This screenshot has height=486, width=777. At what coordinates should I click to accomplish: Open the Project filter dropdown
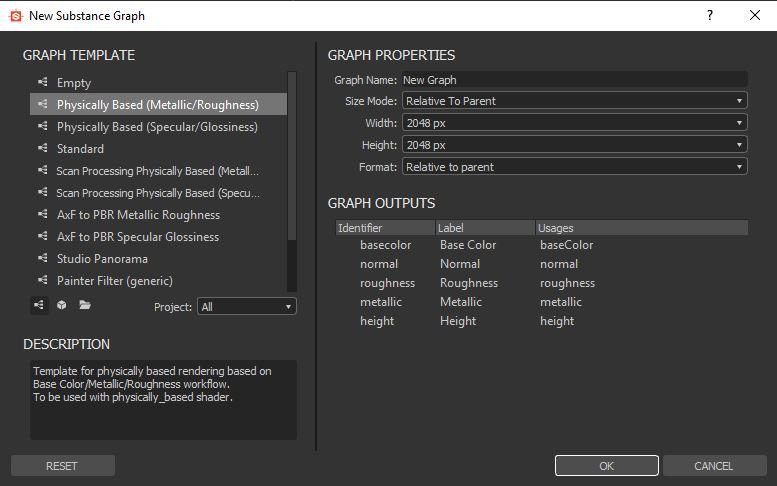tap(246, 307)
